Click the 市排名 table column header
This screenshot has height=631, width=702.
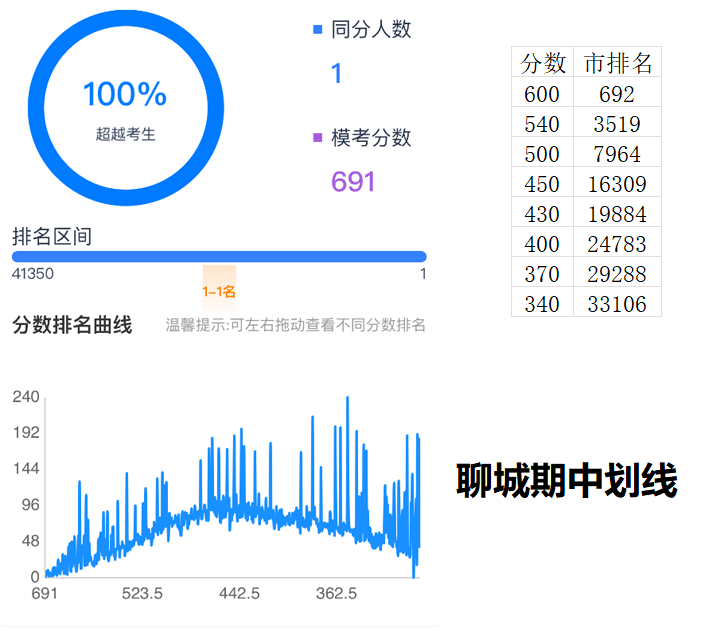[617, 63]
